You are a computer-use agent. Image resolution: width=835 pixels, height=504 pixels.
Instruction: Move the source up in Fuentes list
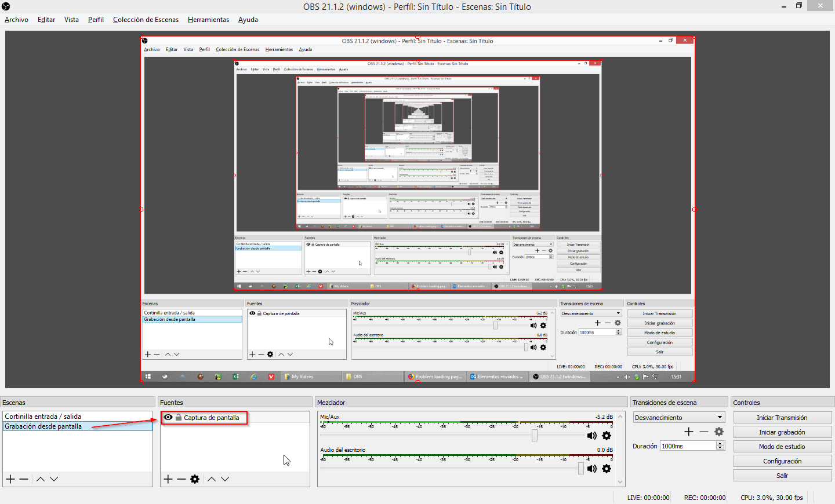[212, 479]
